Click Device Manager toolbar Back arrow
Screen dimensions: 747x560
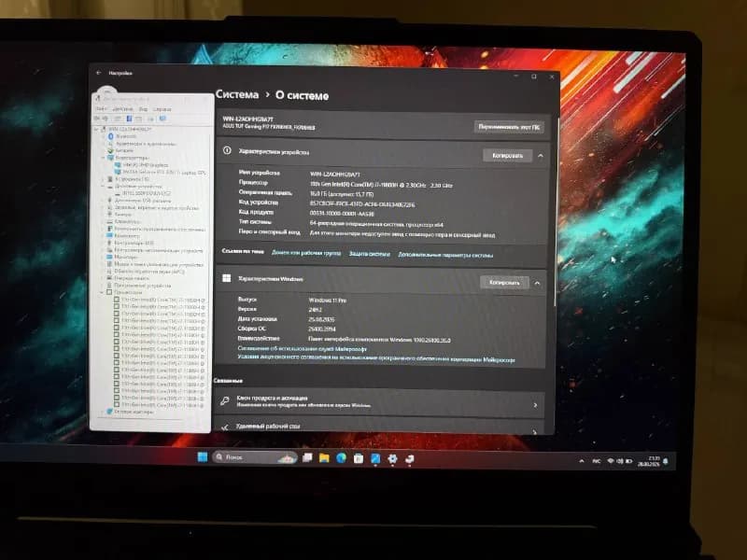[x=97, y=119]
